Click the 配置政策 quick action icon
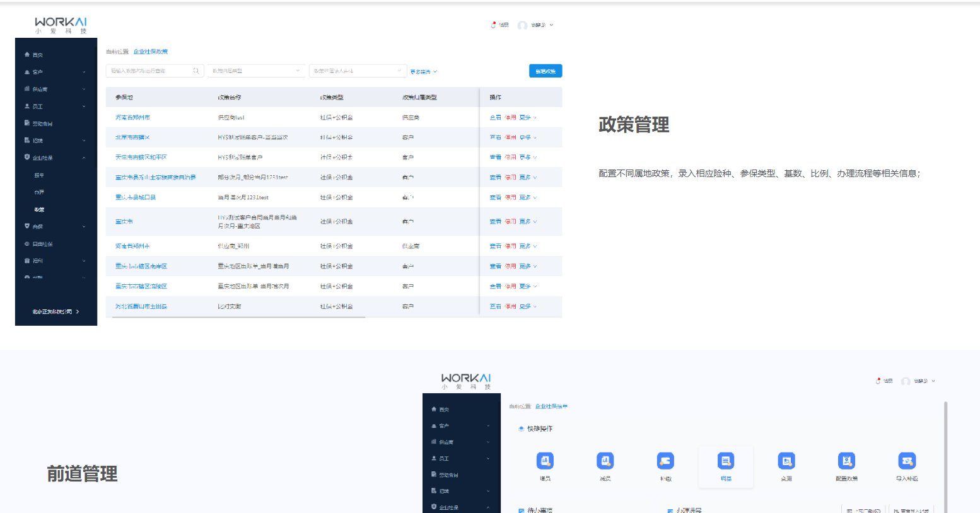The height and width of the screenshot is (513, 980). point(846,461)
